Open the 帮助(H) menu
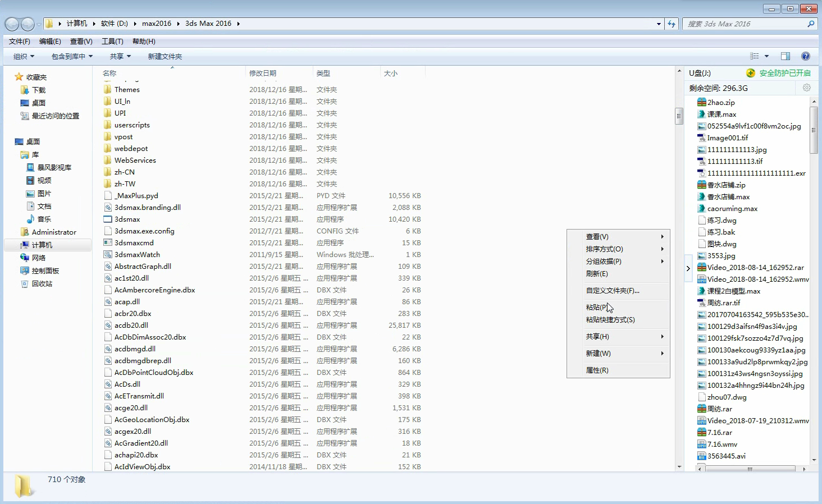 tap(144, 42)
